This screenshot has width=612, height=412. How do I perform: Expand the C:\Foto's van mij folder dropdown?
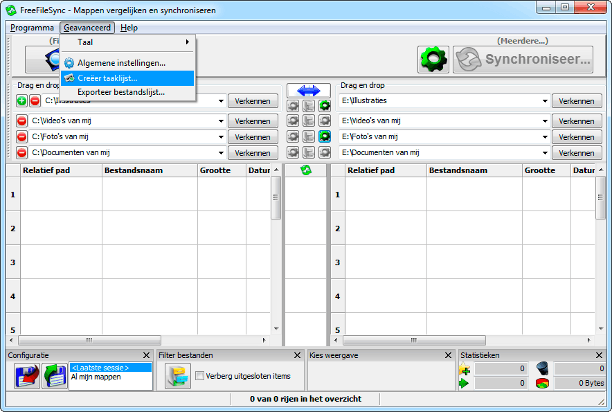[221, 137]
